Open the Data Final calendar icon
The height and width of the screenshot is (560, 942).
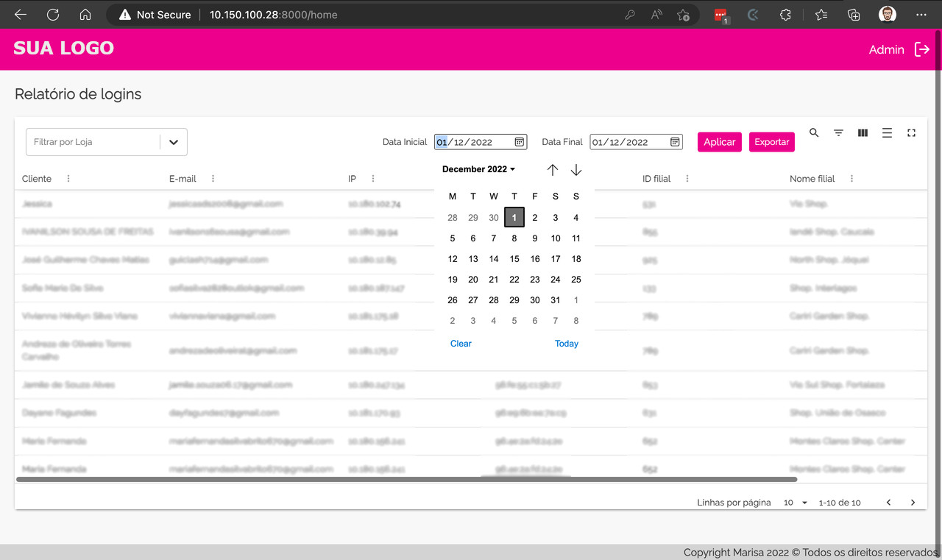675,141
